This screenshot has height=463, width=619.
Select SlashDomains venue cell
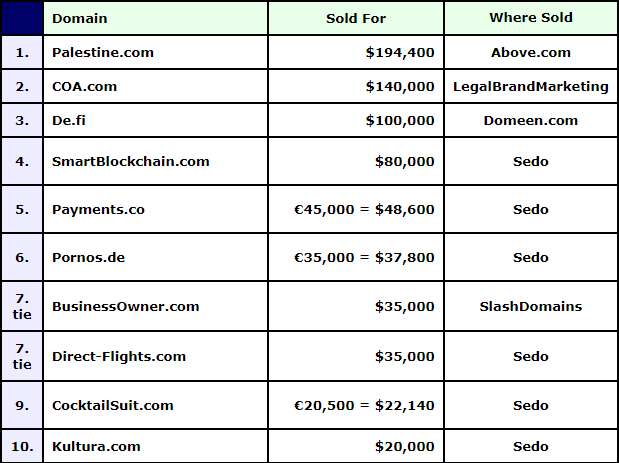pyautogui.click(x=531, y=306)
